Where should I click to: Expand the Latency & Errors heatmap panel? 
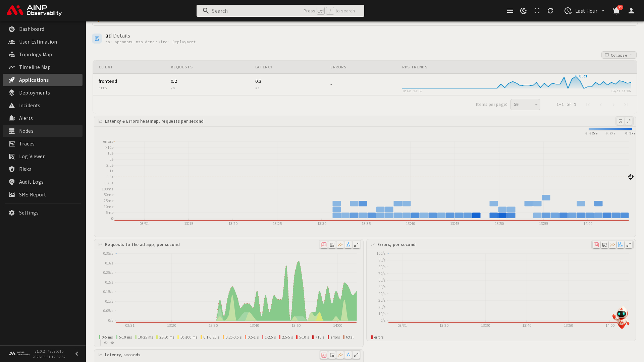pos(629,121)
